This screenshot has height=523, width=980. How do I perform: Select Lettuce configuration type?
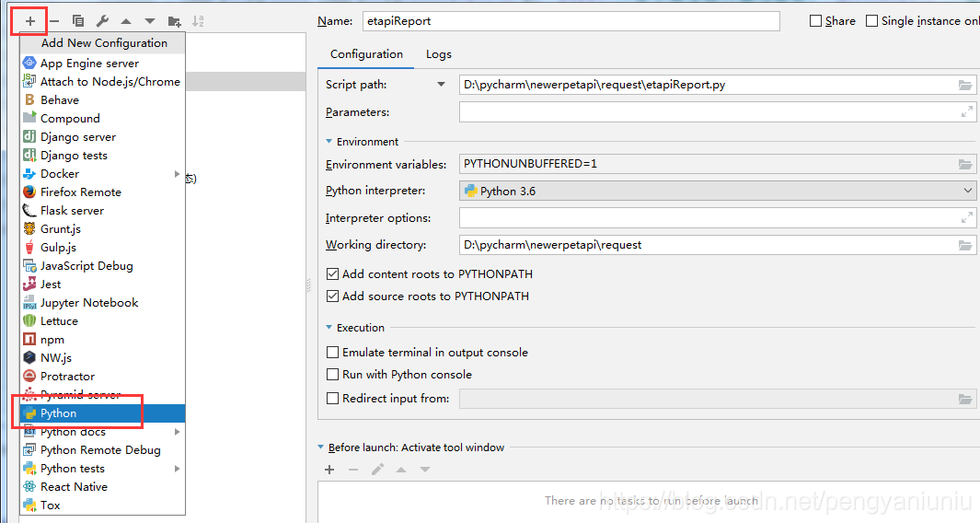pyautogui.click(x=102, y=321)
